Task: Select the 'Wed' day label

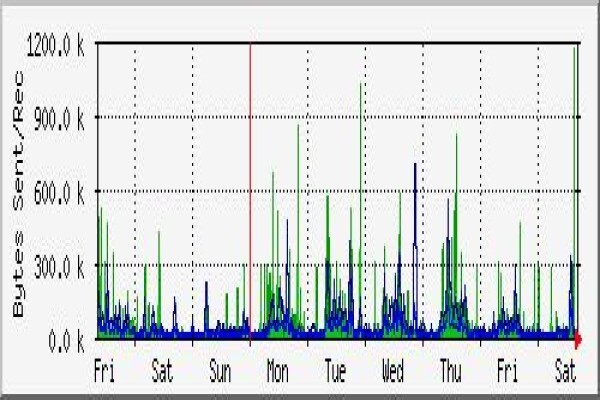Action: [x=393, y=371]
